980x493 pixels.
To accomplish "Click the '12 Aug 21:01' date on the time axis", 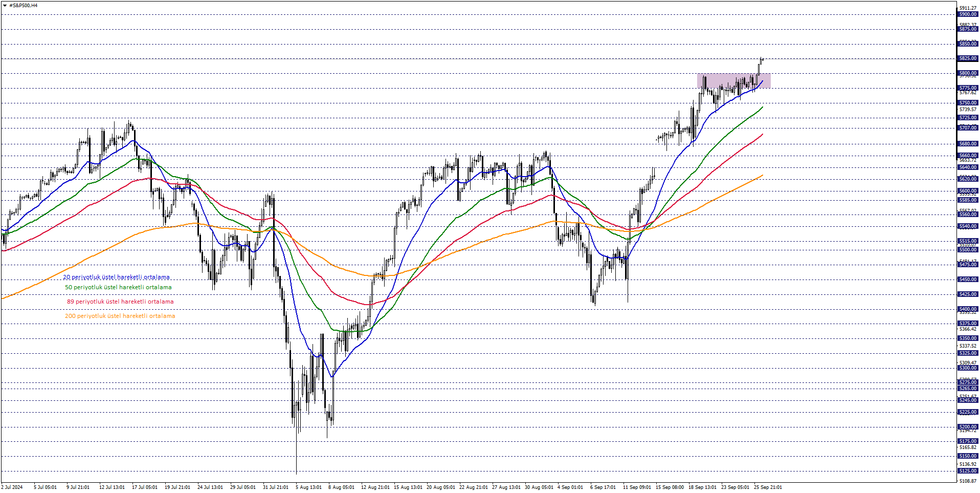I will point(375,487).
